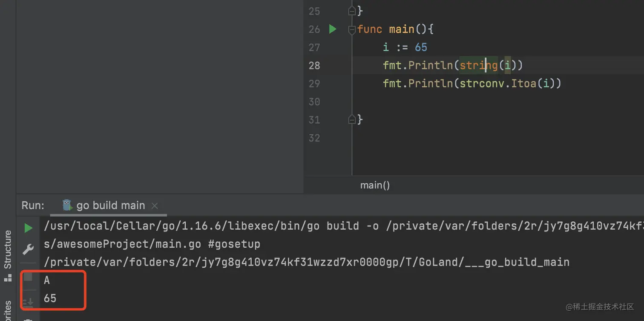
Task: Click the fold end marker on line 31
Action: 352,120
